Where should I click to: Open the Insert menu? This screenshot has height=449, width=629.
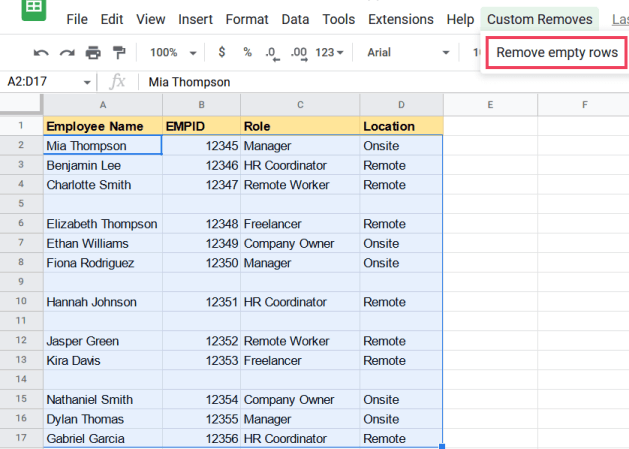coord(195,19)
